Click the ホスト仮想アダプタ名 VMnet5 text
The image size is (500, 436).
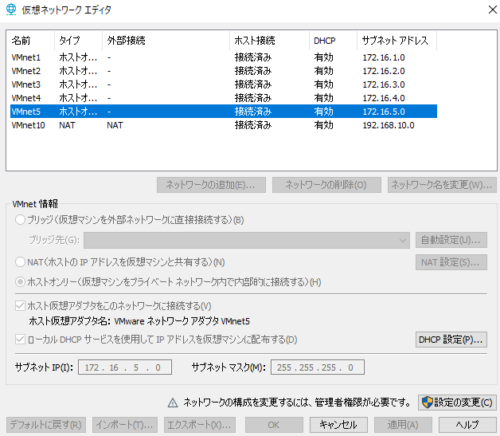139,321
